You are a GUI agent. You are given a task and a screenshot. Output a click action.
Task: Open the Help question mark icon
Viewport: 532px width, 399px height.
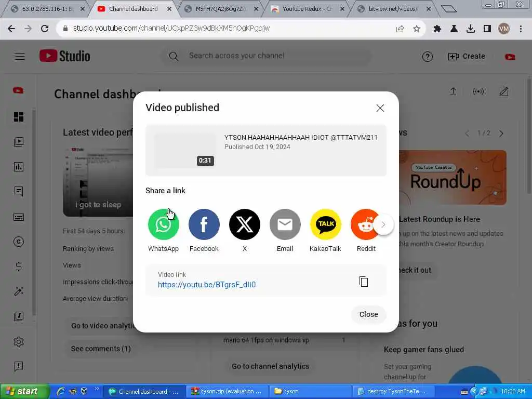(427, 56)
